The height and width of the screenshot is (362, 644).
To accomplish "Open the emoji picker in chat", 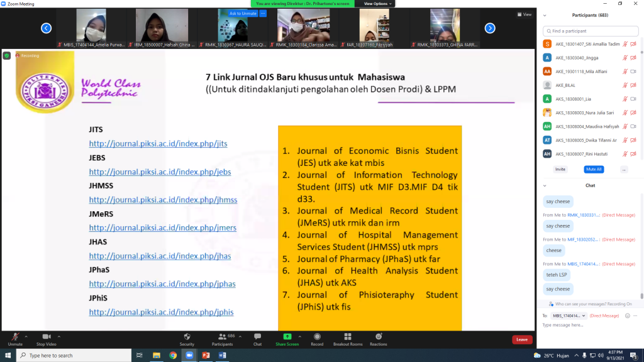I will [628, 315].
